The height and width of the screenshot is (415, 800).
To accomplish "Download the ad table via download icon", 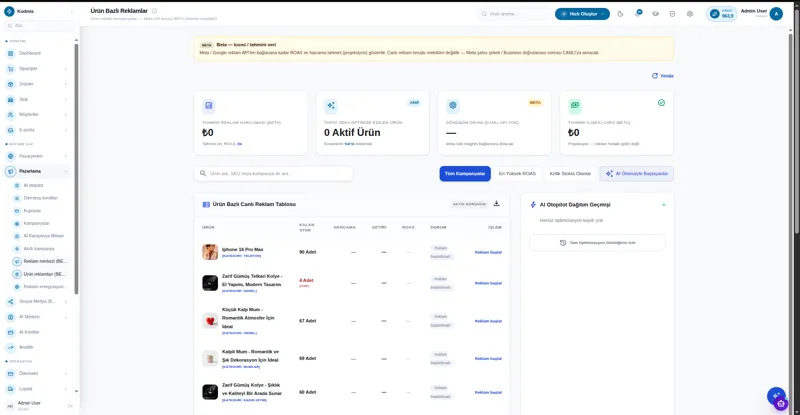I will click(x=496, y=204).
